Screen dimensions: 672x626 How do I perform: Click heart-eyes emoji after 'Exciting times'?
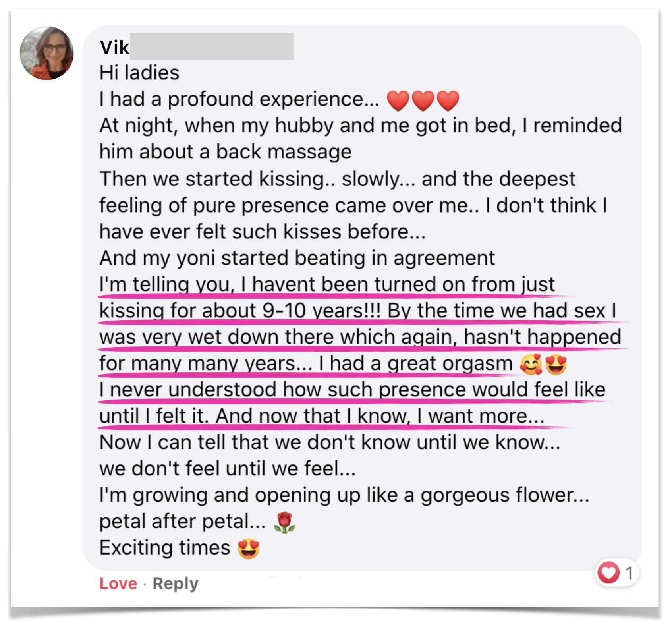pos(249,549)
